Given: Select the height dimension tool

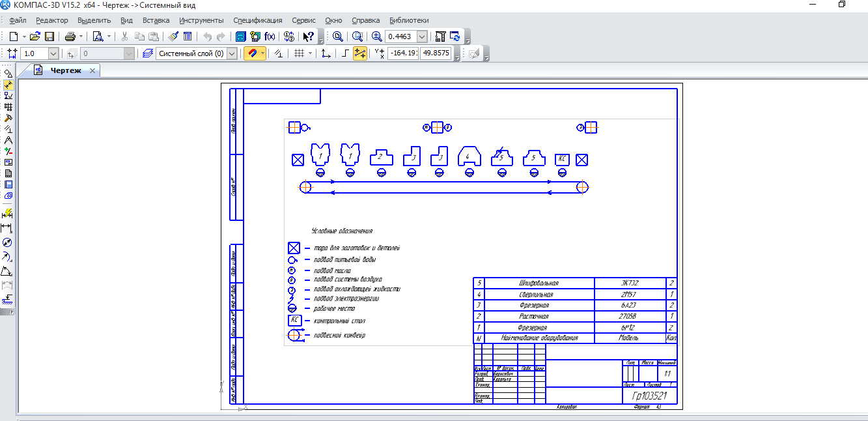Looking at the screenshot, I should (7, 300).
